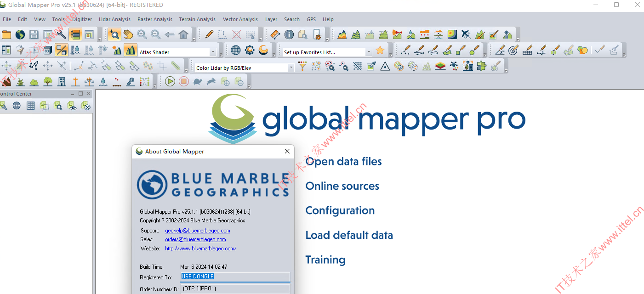Open the Terrain Analysis menu

197,19
